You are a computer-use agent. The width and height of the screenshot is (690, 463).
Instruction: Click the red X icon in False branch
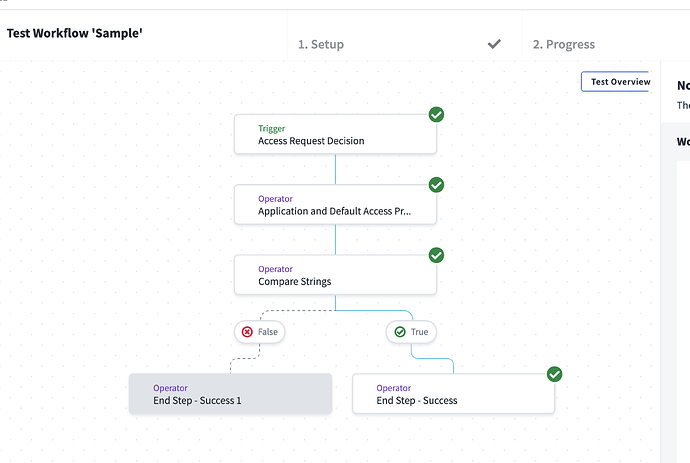(247, 331)
